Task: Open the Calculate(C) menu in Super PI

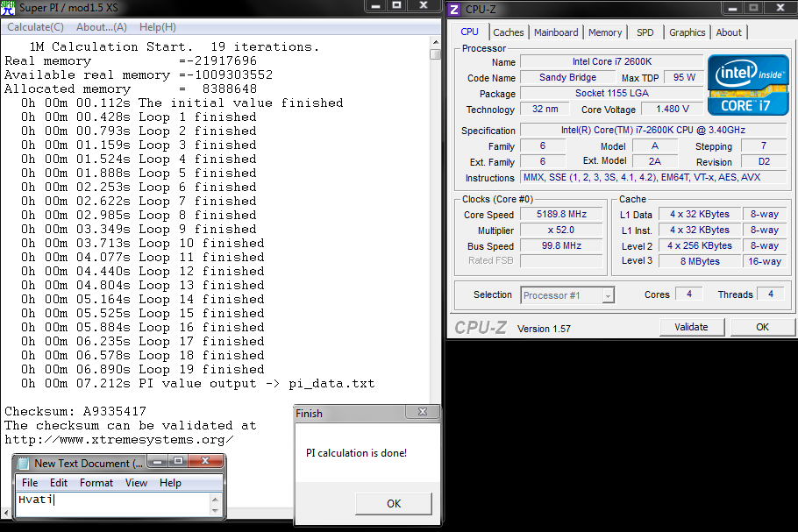Action: [x=35, y=27]
